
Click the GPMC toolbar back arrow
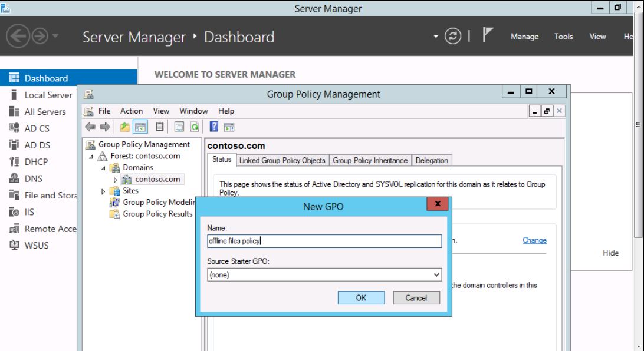point(90,127)
